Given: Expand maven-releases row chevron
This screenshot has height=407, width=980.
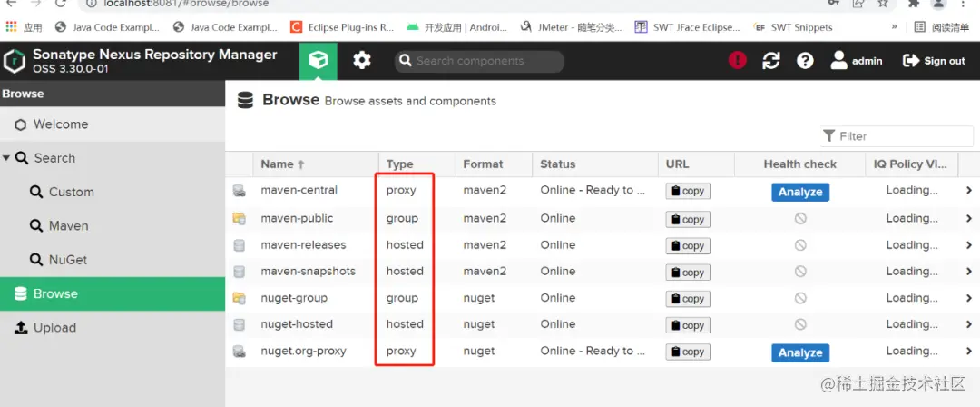Looking at the screenshot, I should click(x=969, y=244).
